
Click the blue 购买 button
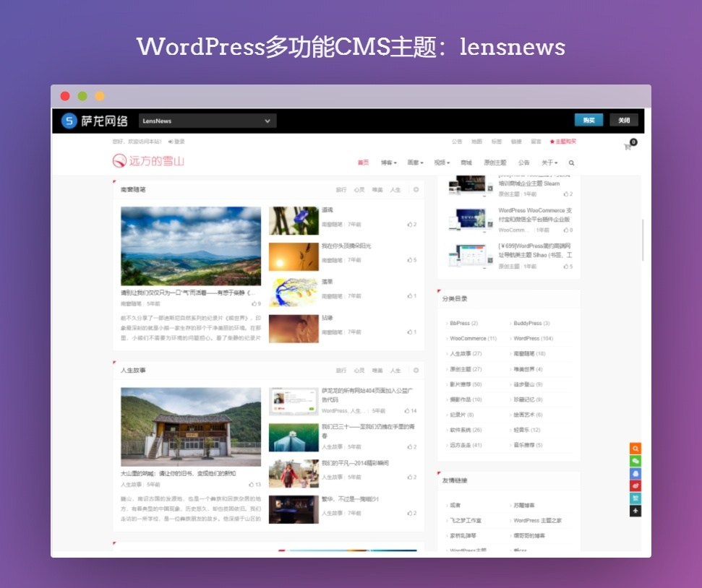pyautogui.click(x=588, y=121)
